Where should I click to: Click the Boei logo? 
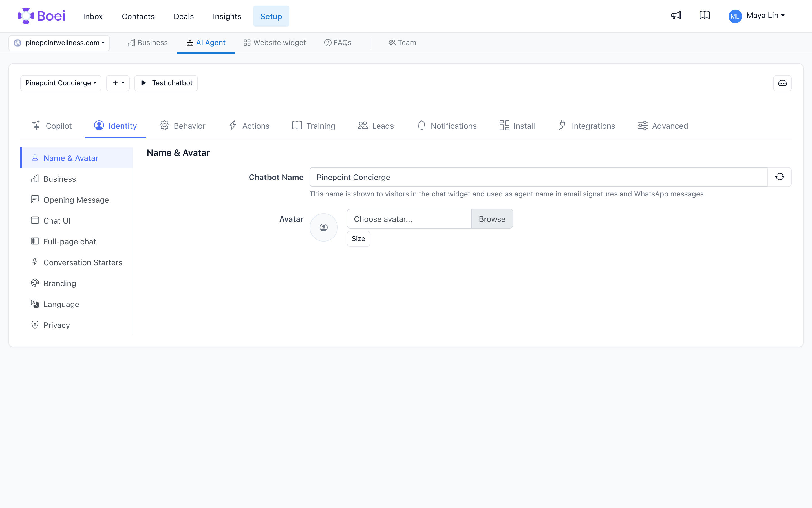click(x=41, y=16)
